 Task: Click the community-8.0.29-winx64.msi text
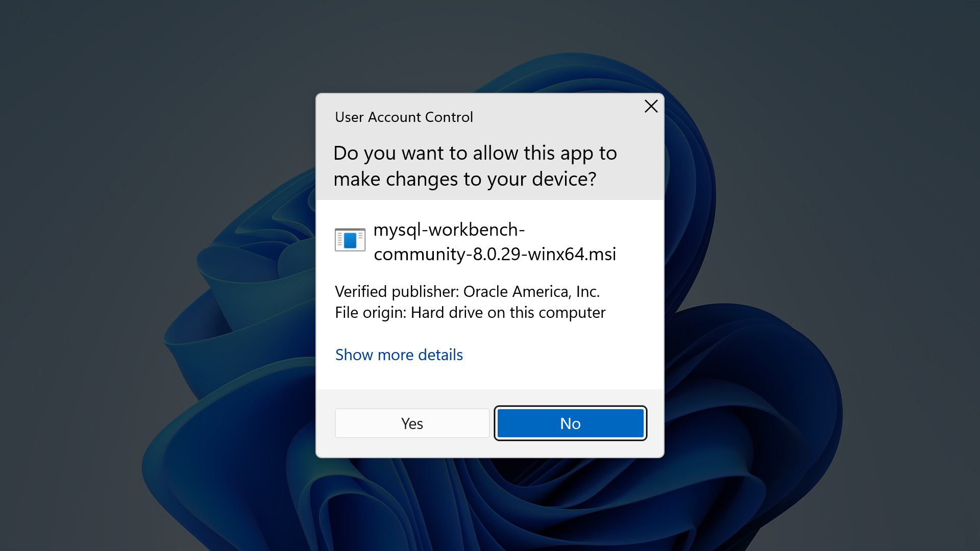(x=495, y=254)
